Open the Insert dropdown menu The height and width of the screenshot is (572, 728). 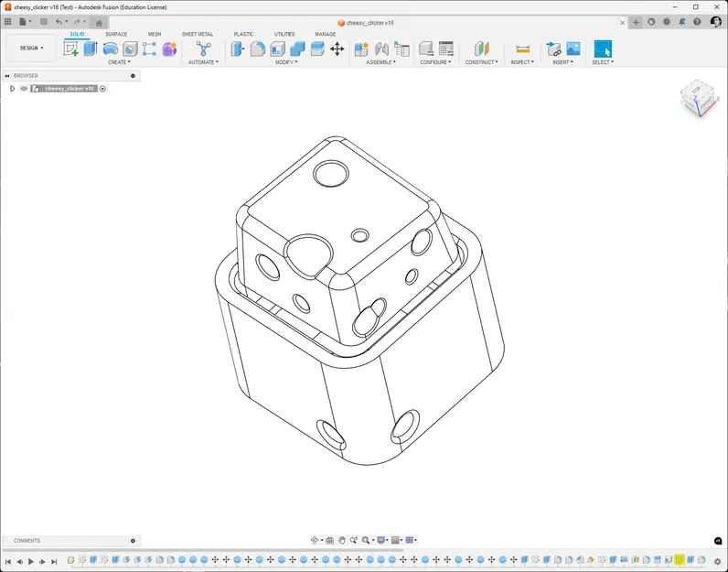tap(562, 62)
